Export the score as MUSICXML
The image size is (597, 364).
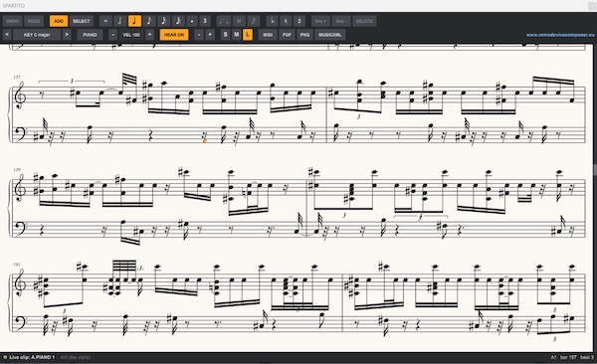tap(330, 35)
